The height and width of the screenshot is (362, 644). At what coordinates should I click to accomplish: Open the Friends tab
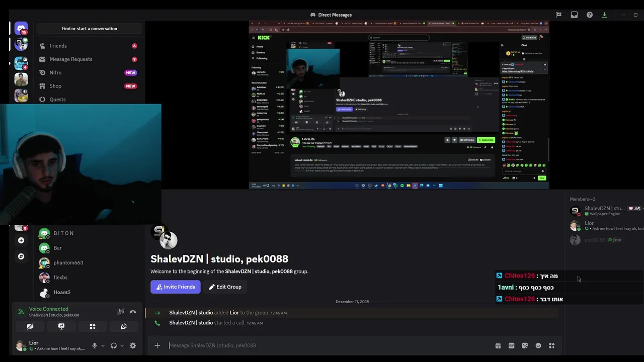(x=89, y=46)
